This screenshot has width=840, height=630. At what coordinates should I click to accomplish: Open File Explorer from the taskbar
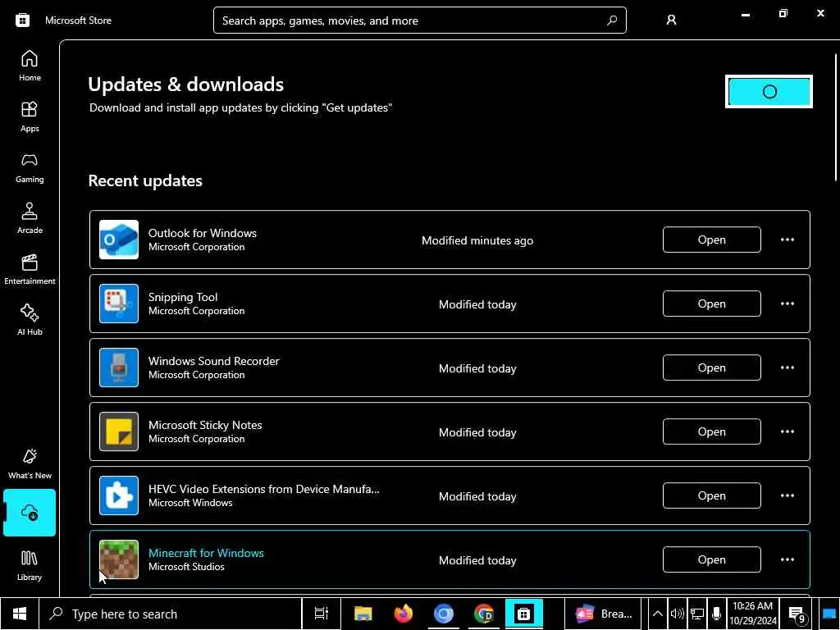363,614
